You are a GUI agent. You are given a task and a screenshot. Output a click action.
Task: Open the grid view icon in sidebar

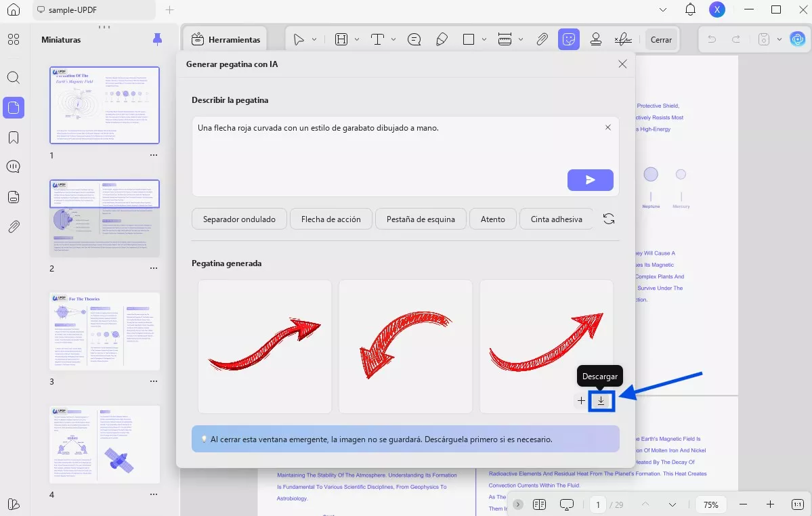pos(14,39)
